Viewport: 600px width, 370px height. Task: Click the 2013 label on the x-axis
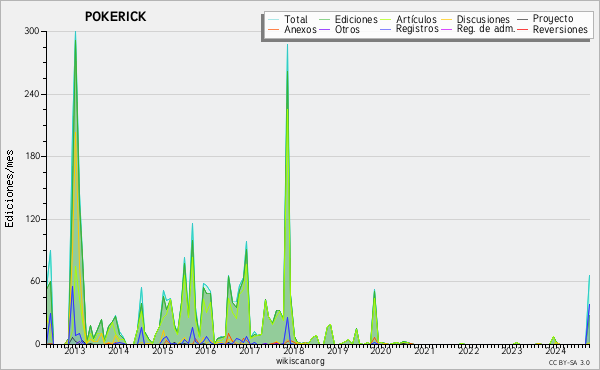pyautogui.click(x=75, y=350)
